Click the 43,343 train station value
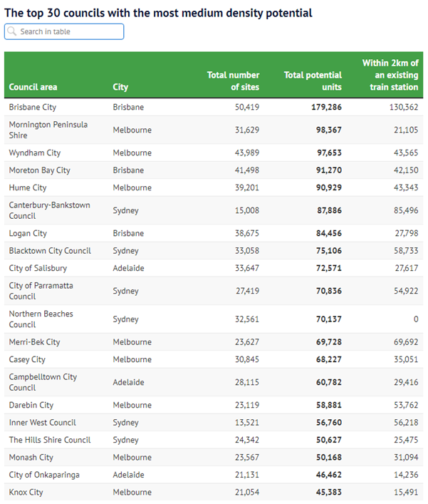The height and width of the screenshot is (504, 428). [406, 187]
